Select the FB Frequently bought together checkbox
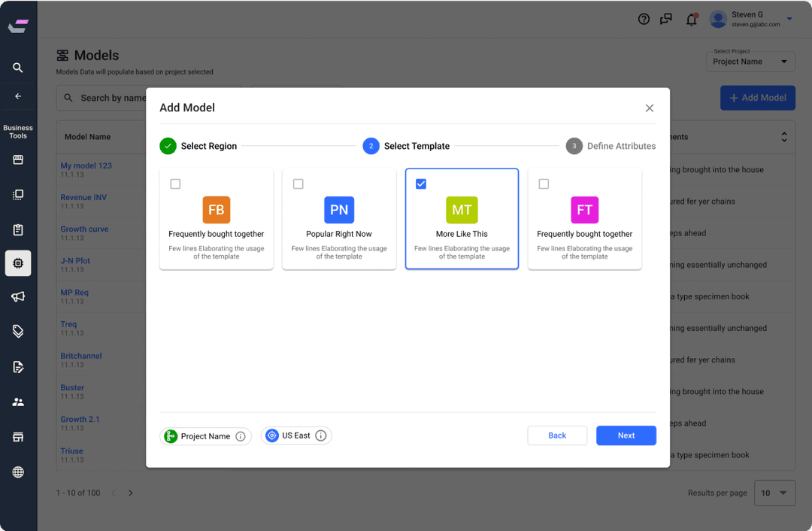Image resolution: width=812 pixels, height=531 pixels. click(x=175, y=183)
